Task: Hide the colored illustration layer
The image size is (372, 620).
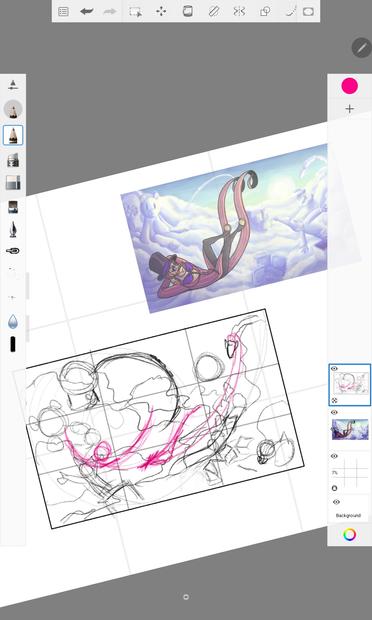Action: 334,412
